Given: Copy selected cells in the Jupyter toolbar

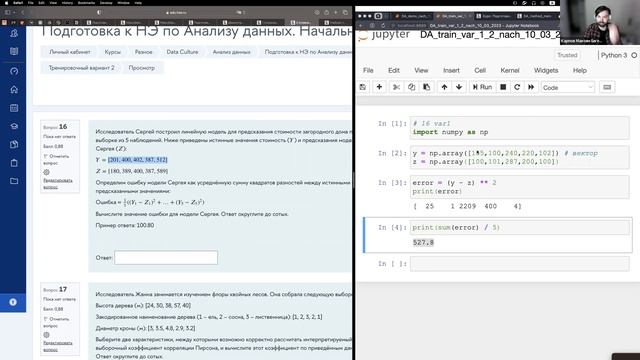Looking at the screenshot, I should pyautogui.click(x=411, y=87).
